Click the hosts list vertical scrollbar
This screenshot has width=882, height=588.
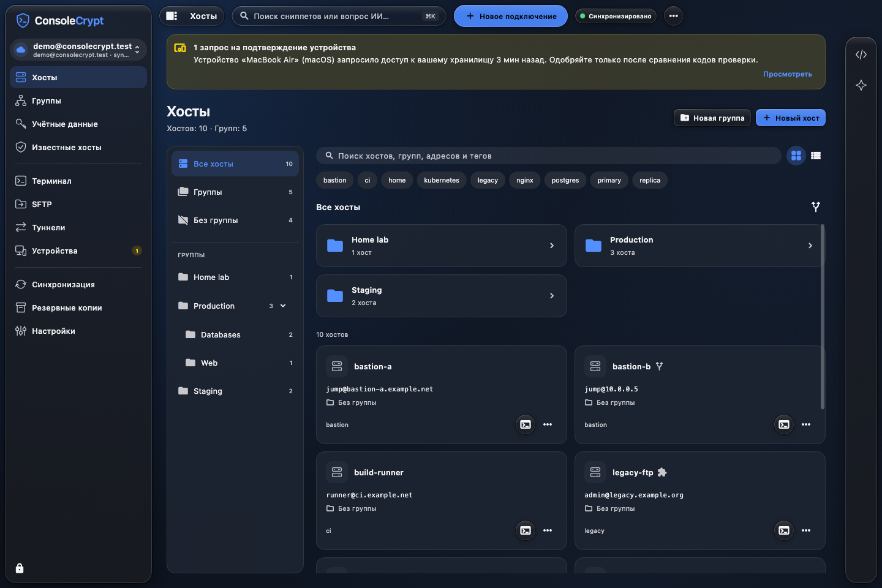(823, 317)
